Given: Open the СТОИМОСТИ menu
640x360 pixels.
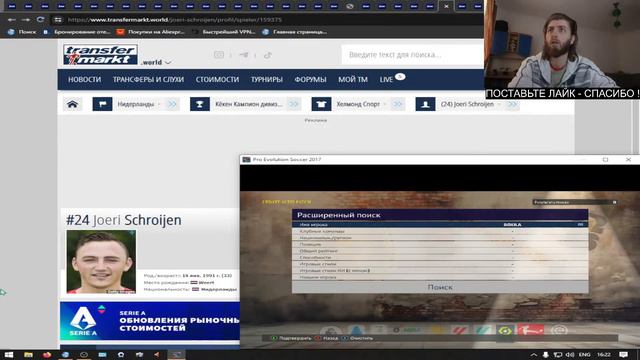Looking at the screenshot, I should pyautogui.click(x=217, y=80).
